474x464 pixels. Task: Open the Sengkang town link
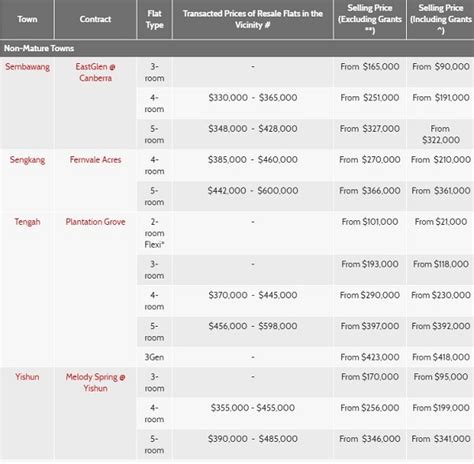coord(27,160)
